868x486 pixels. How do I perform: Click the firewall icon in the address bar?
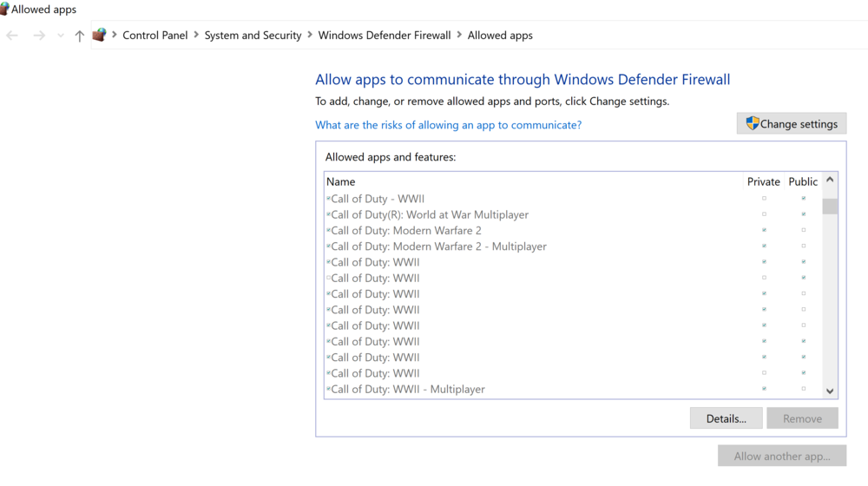[100, 36]
